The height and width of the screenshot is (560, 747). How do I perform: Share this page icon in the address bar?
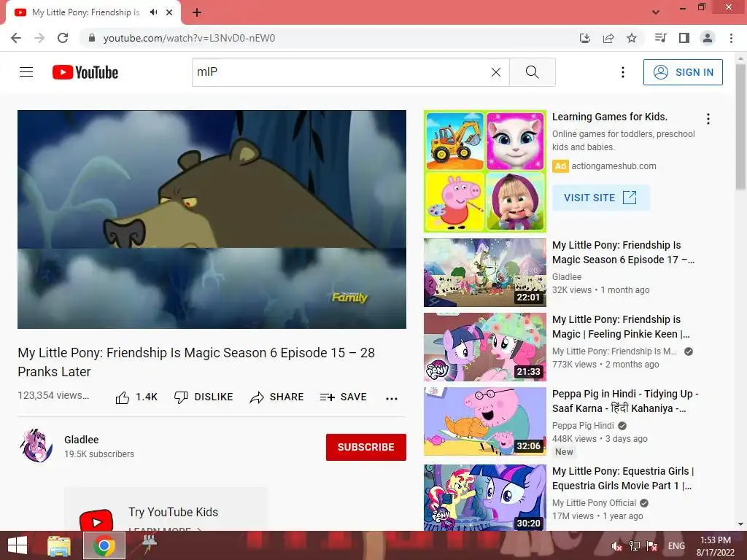coord(608,38)
